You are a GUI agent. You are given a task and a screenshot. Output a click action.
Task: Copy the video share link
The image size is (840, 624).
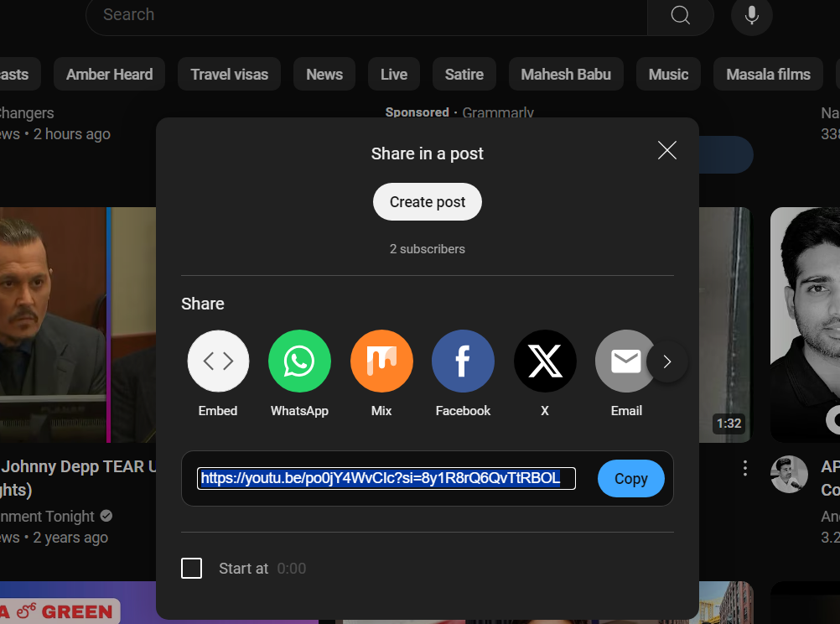[x=630, y=478]
